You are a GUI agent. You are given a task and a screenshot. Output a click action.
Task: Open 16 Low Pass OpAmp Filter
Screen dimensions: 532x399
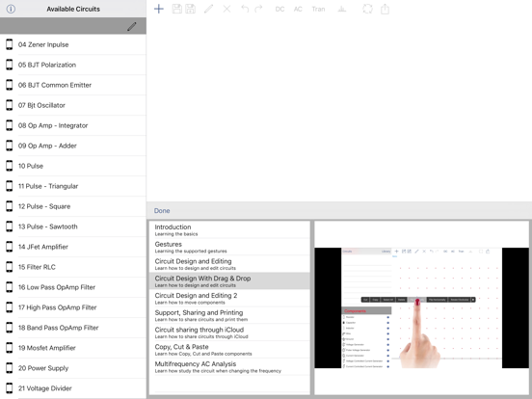73,287
